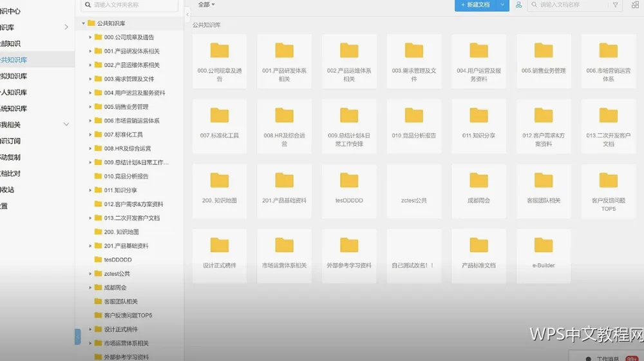Expand 013.二次开发客户文档 in the folder tree
The width and height of the screenshot is (644, 361).
(90, 218)
